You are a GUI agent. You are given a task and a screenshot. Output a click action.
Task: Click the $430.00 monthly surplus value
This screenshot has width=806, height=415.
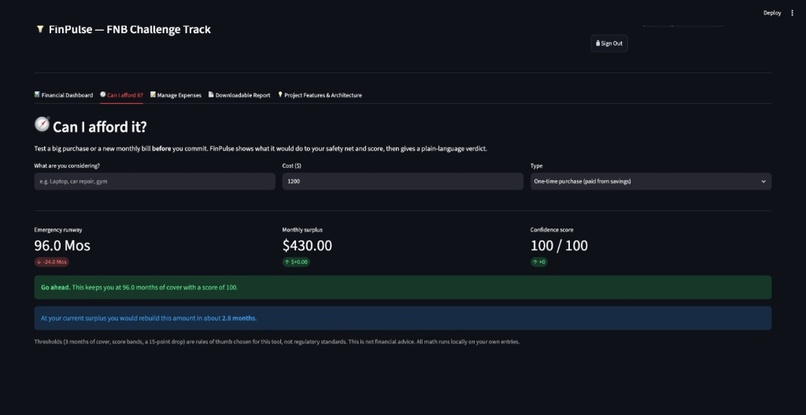coord(307,246)
